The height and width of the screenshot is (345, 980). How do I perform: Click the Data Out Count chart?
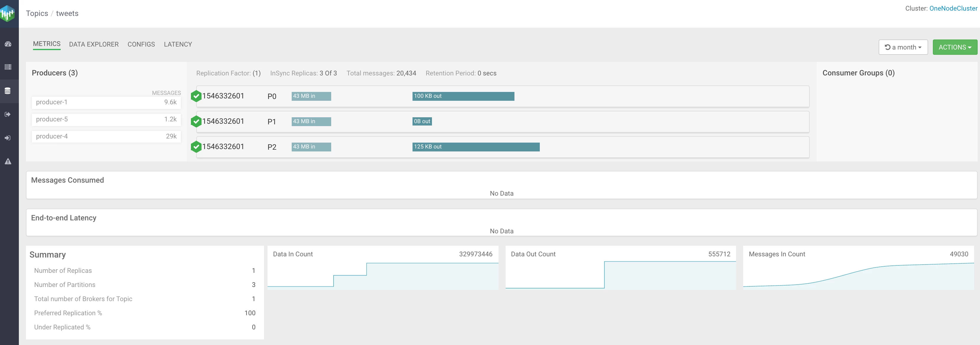point(621,268)
